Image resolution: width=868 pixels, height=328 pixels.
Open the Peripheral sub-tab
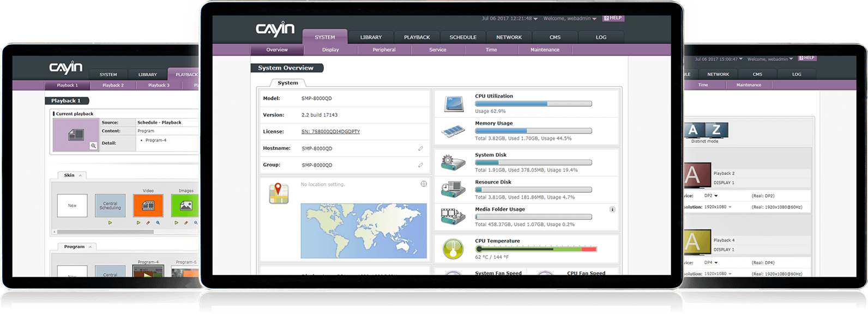pos(384,50)
